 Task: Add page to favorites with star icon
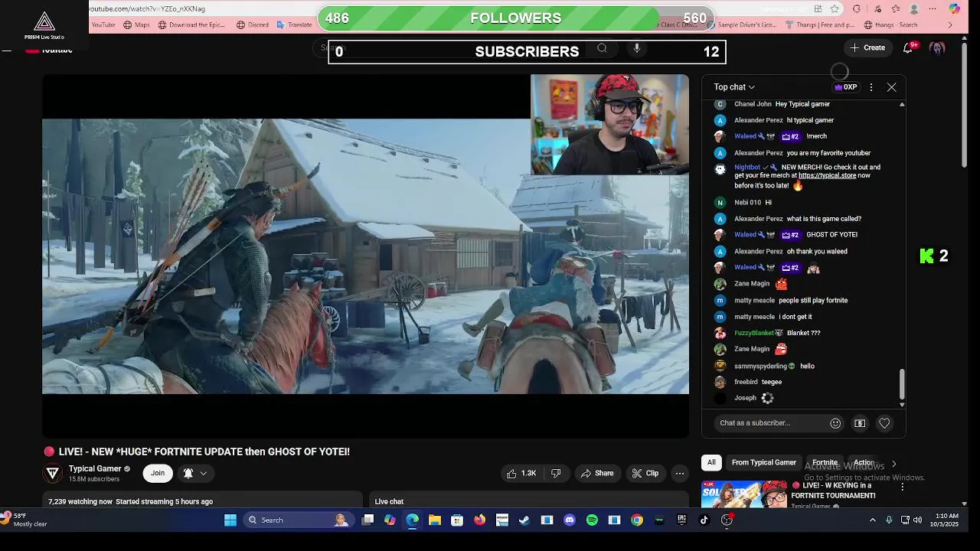(x=835, y=9)
